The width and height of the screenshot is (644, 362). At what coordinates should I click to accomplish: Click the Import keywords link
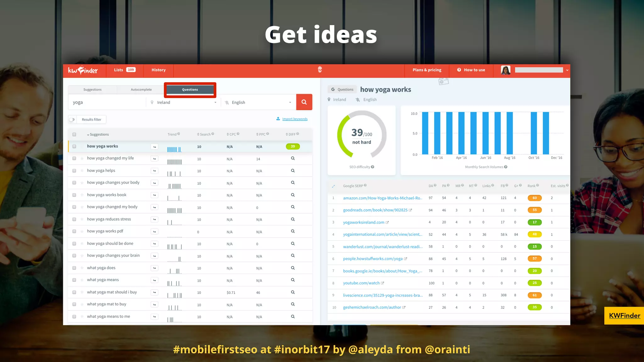click(295, 119)
